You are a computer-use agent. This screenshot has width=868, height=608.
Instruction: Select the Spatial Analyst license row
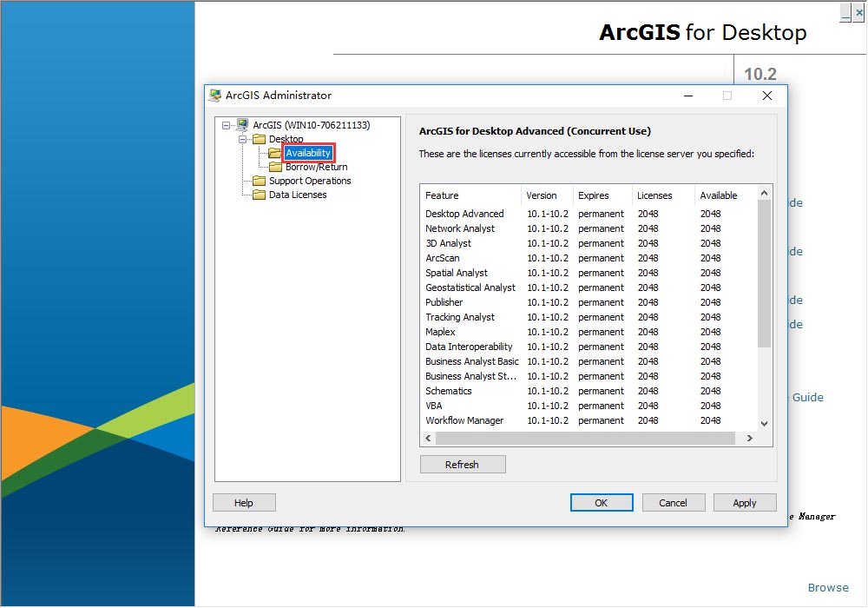point(457,273)
